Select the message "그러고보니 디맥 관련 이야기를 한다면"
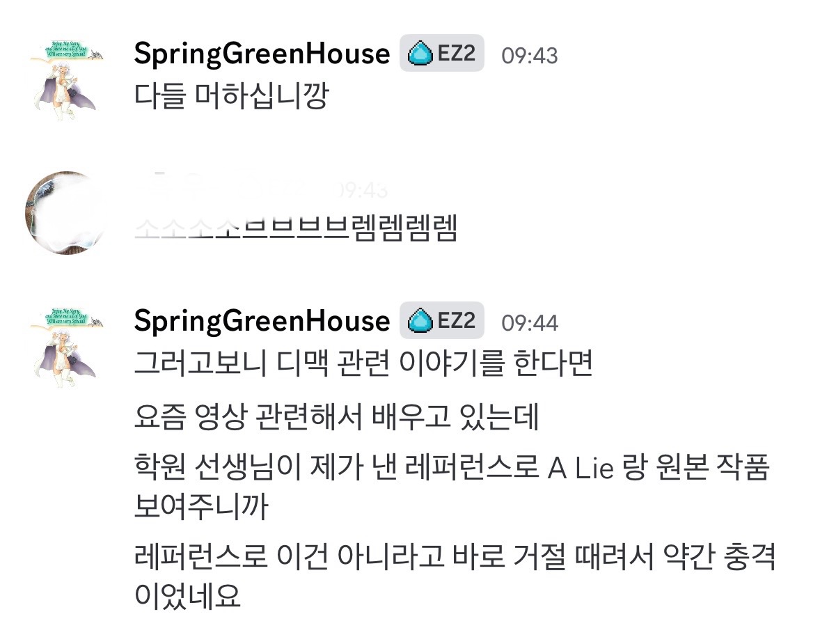The image size is (820, 644). coord(363,364)
